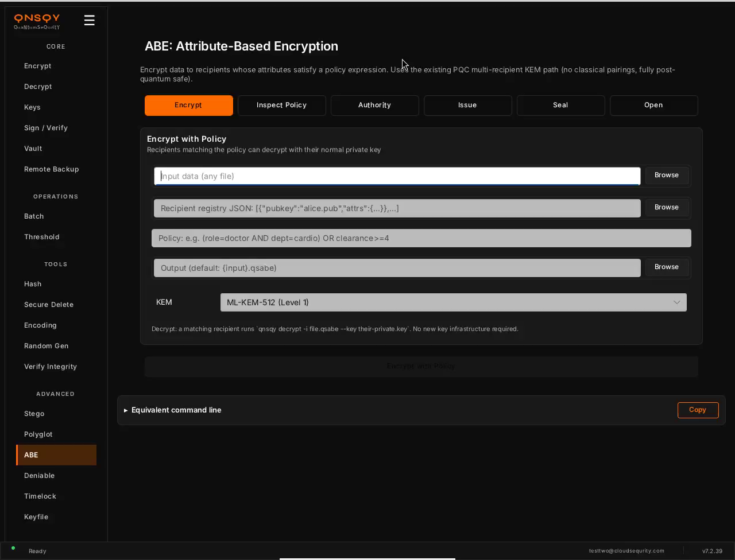Click the Encrypt with Policy button

pyautogui.click(x=421, y=366)
